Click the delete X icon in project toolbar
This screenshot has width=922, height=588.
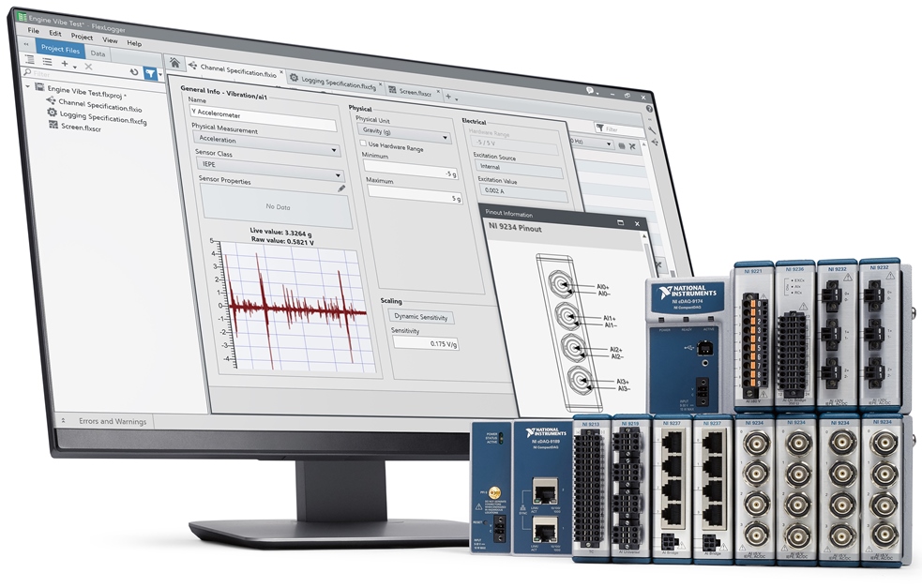click(x=88, y=66)
